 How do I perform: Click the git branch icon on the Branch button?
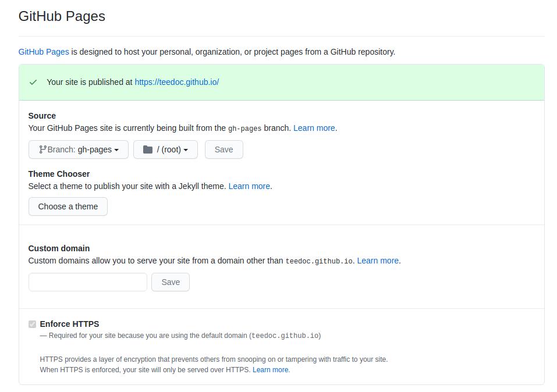coord(42,149)
